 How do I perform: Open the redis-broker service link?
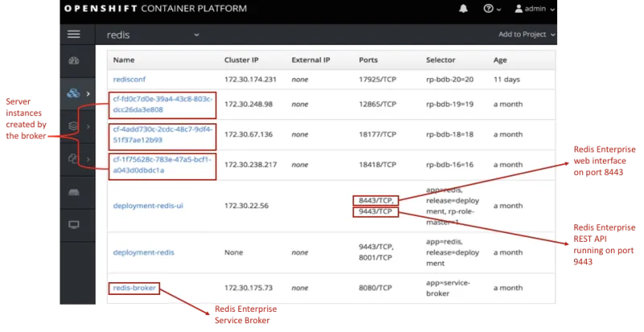coord(134,287)
